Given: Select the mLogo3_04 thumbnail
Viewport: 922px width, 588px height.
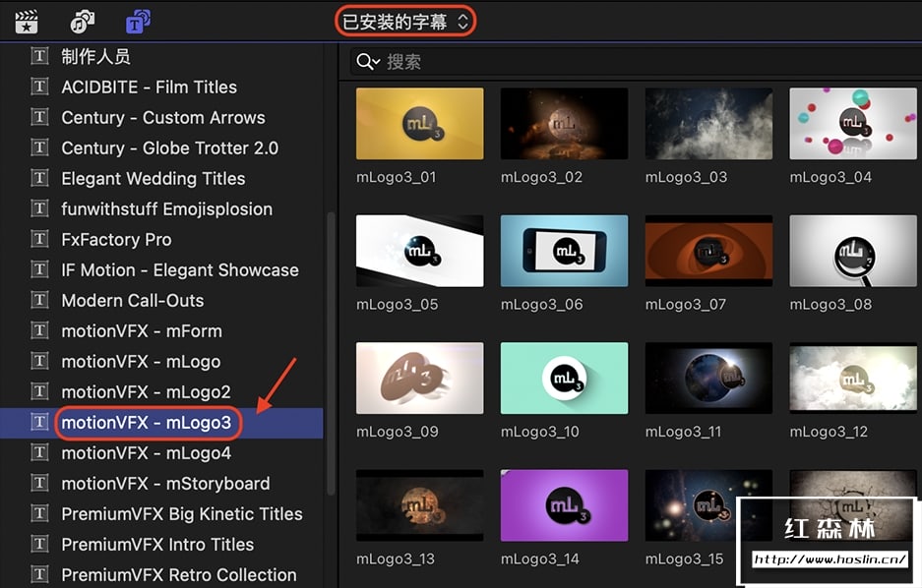Looking at the screenshot, I should pos(853,123).
